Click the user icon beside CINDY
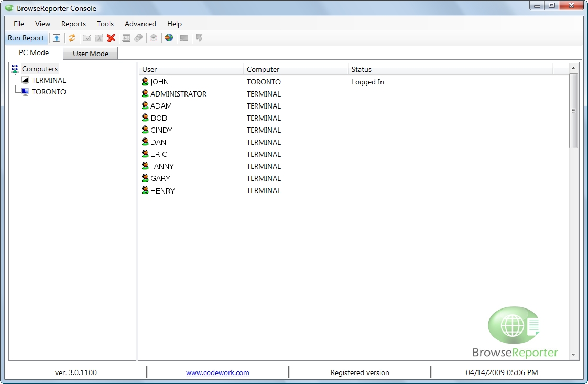Image resolution: width=588 pixels, height=384 pixels. 145,130
